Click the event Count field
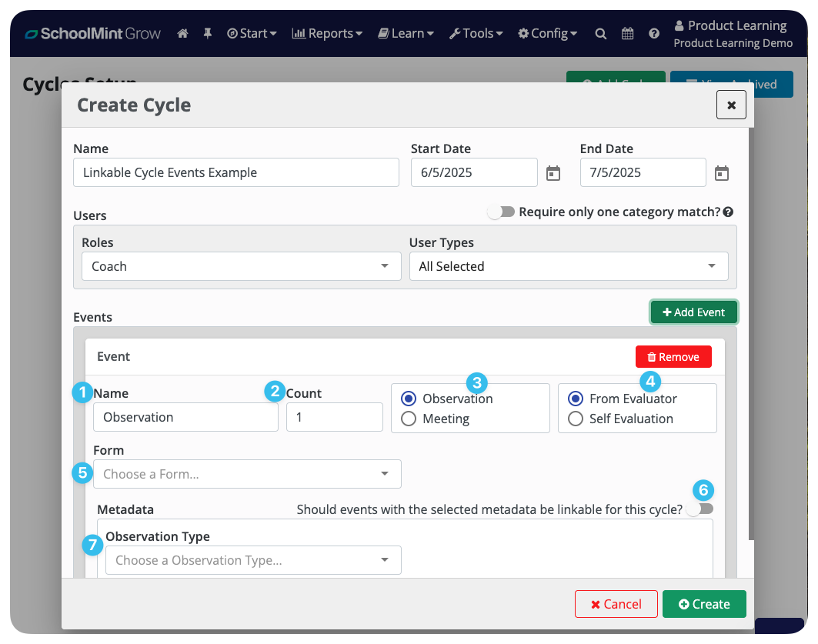 (x=335, y=417)
